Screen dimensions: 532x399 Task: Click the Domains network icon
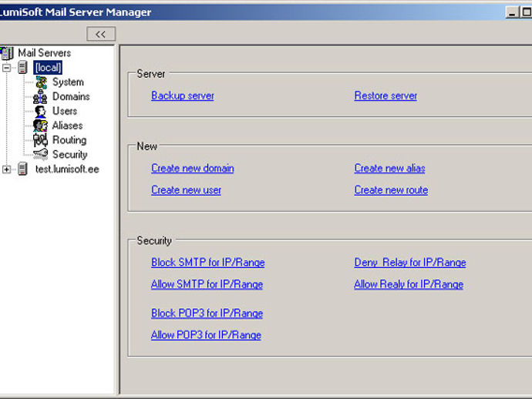click(40, 96)
